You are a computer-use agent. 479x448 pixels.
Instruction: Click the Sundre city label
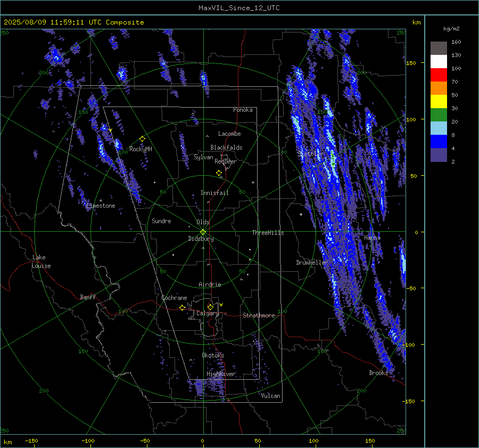tap(161, 221)
